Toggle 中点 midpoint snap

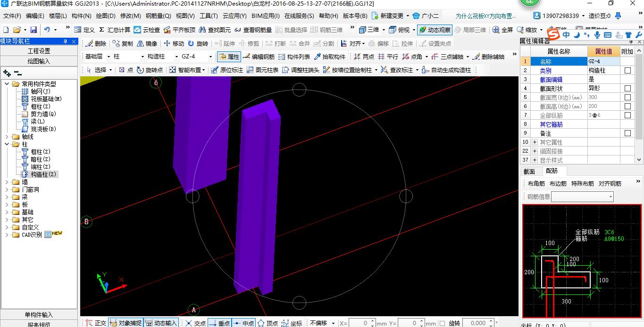point(243,323)
